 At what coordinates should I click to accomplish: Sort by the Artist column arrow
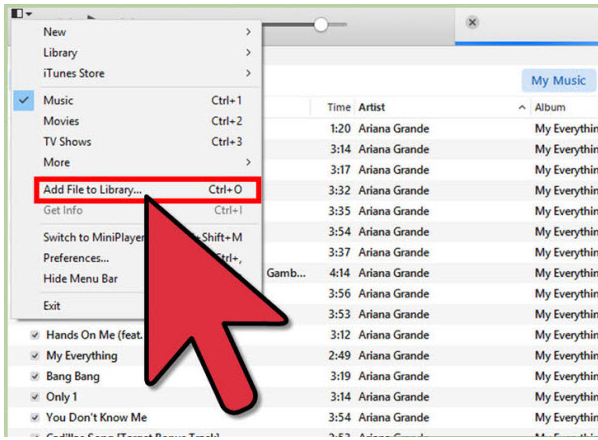522,108
